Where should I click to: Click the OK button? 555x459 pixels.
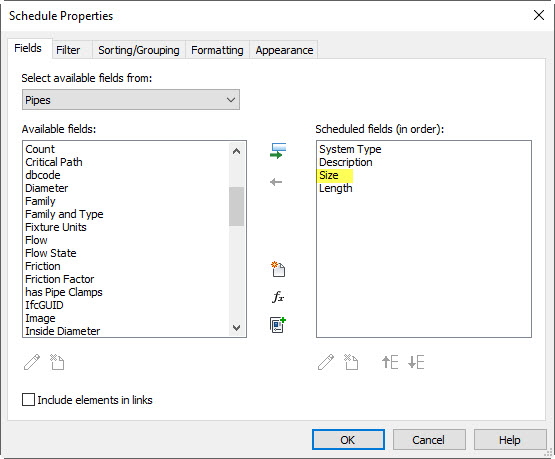pyautogui.click(x=348, y=440)
